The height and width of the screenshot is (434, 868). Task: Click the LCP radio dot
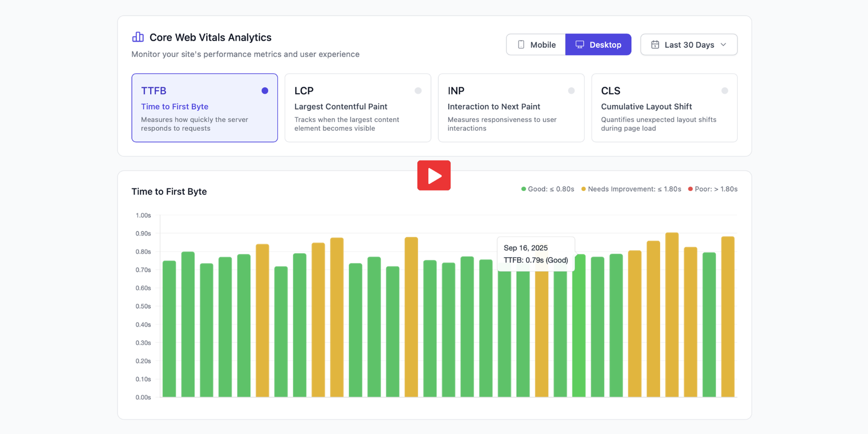click(418, 91)
